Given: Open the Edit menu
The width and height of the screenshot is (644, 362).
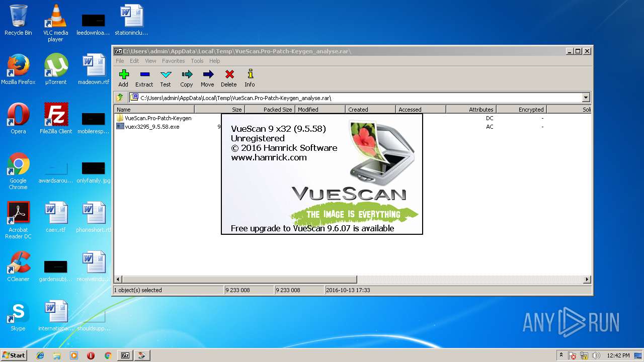Looking at the screenshot, I should tap(134, 61).
